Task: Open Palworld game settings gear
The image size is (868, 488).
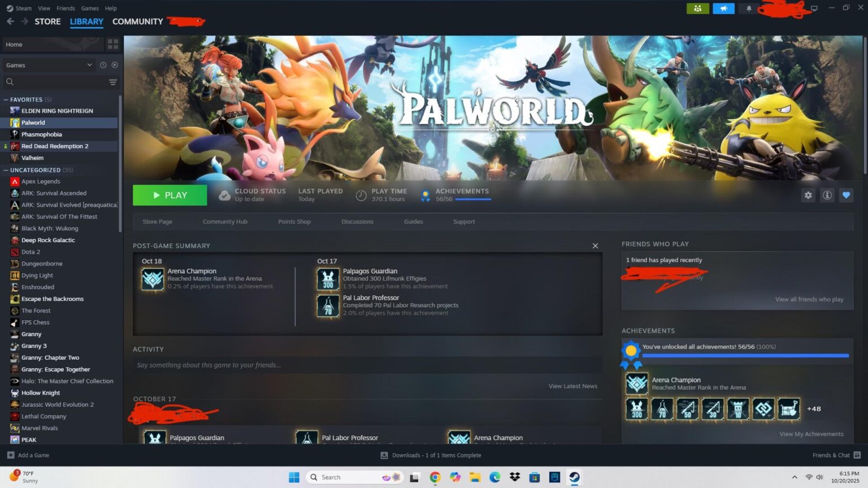Action: point(808,195)
